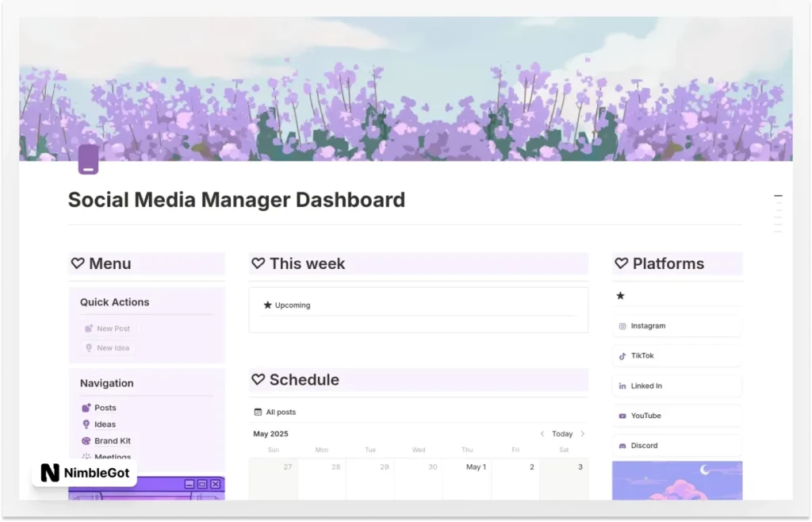
Task: Click the New Idea quick action
Action: click(108, 347)
